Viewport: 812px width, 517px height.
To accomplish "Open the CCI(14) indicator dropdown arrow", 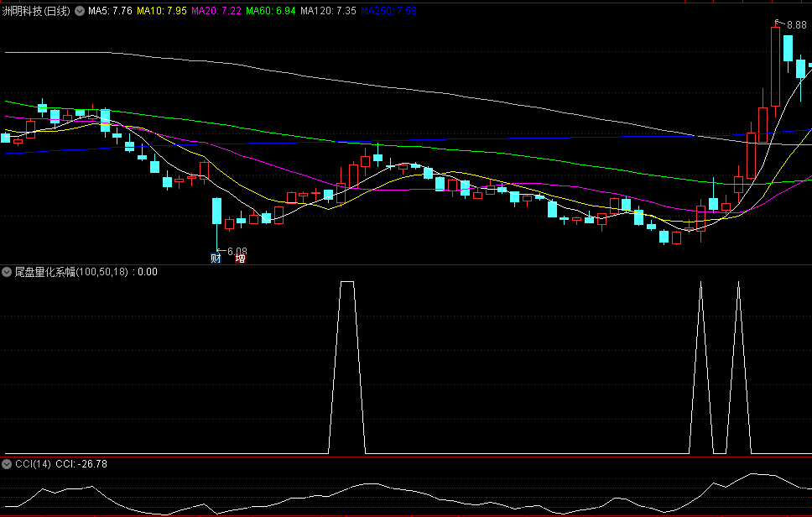I will (x=7, y=464).
